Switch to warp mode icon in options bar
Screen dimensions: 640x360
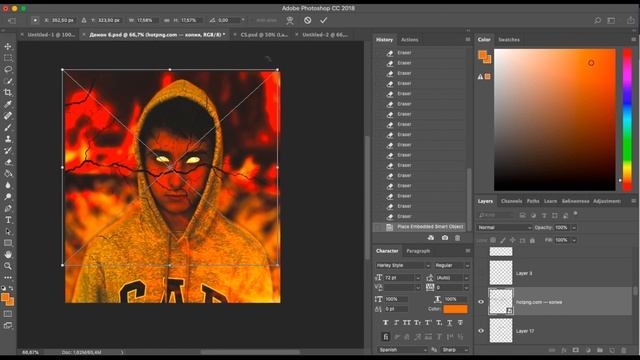click(290, 20)
